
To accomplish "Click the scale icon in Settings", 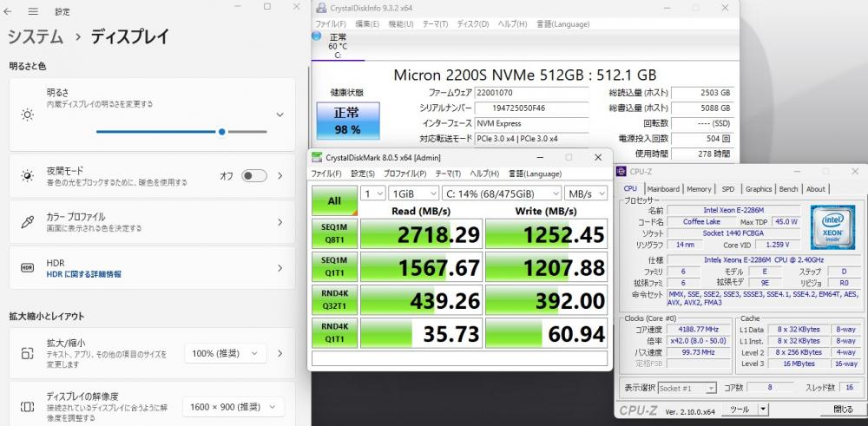I will click(x=27, y=353).
